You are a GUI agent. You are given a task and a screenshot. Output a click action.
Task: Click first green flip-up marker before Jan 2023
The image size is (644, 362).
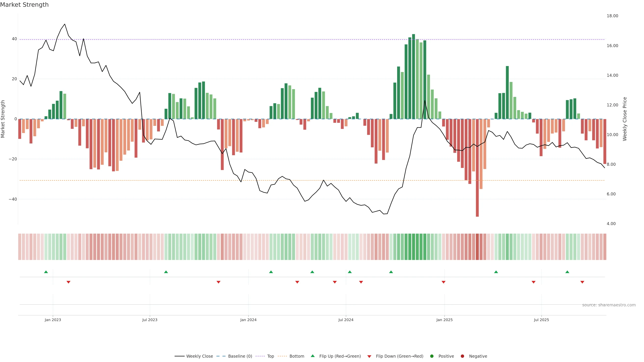pyautogui.click(x=46, y=272)
